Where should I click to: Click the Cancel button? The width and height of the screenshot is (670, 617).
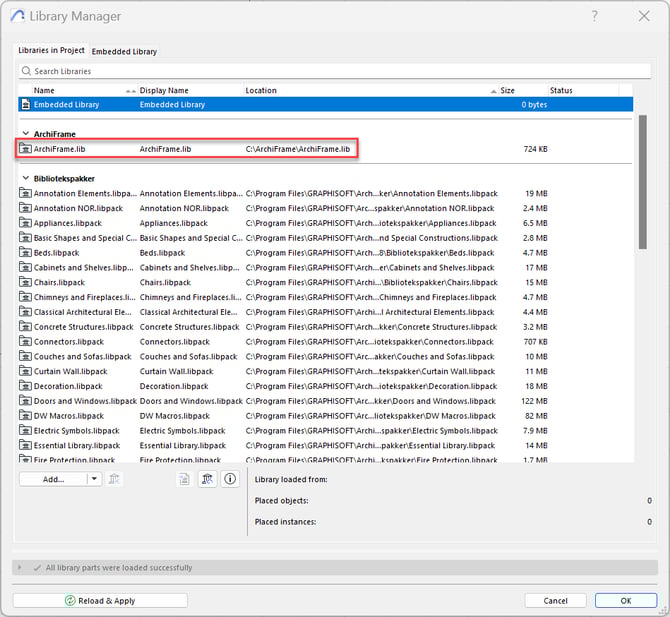click(x=555, y=600)
